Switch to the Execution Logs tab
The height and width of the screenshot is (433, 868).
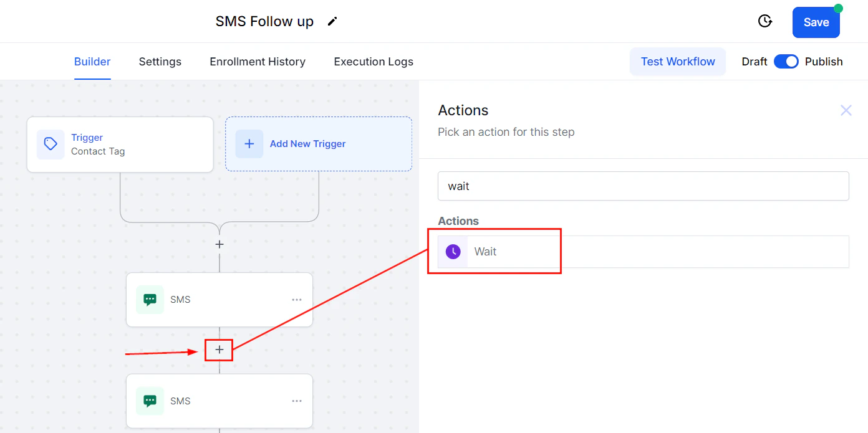373,61
